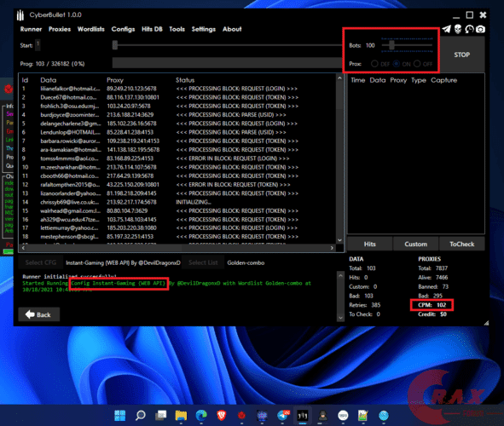Image resolution: width=504 pixels, height=426 pixels.
Task: Click the hooded figure icon in the taskbar
Action: 322,416
